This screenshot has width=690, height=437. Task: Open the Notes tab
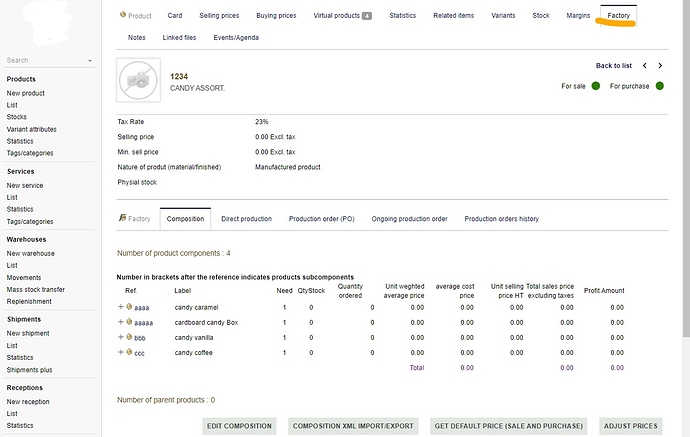point(136,37)
